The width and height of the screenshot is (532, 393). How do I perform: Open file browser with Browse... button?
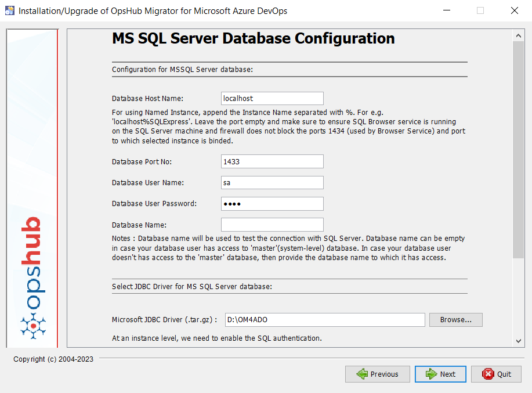click(x=455, y=320)
